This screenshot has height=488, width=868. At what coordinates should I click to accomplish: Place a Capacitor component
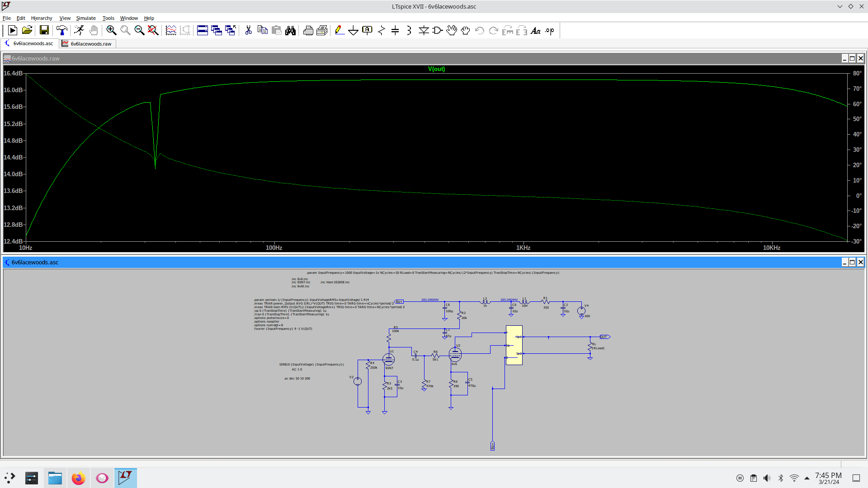(x=395, y=30)
